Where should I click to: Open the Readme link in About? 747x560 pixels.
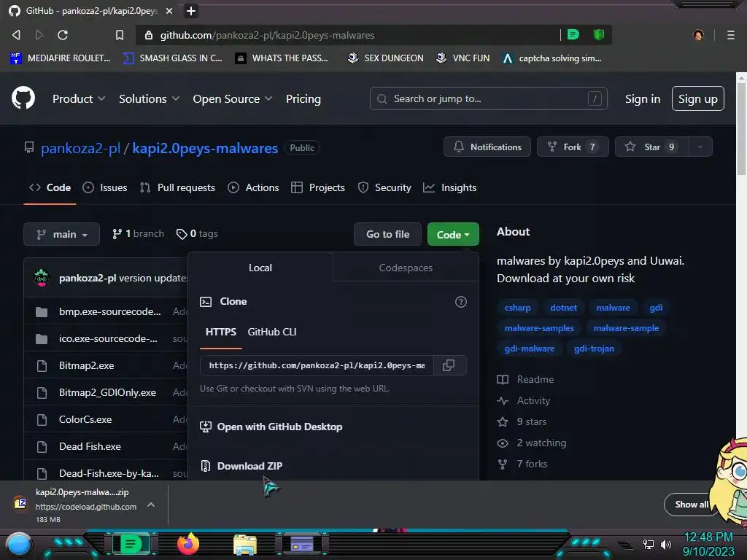pos(525,379)
